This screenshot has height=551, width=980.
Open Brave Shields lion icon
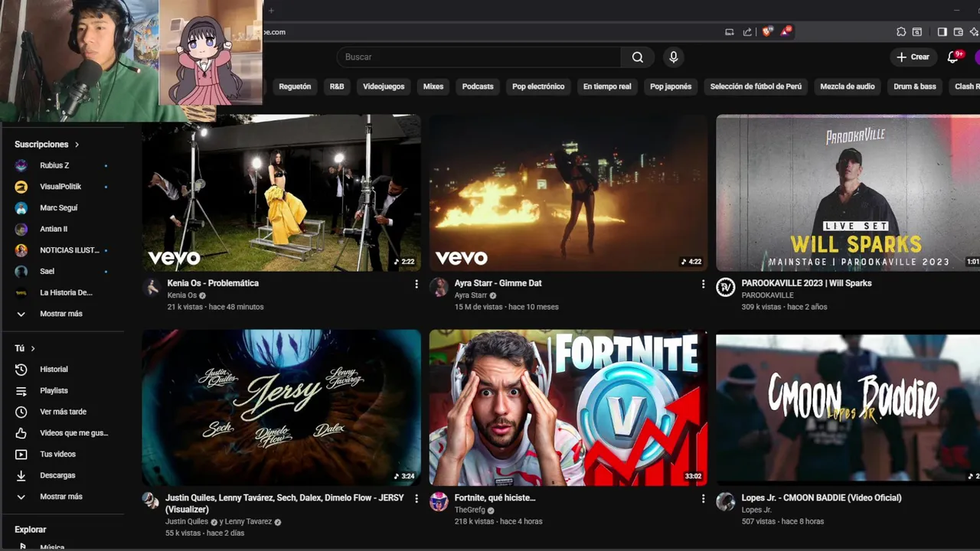point(767,32)
